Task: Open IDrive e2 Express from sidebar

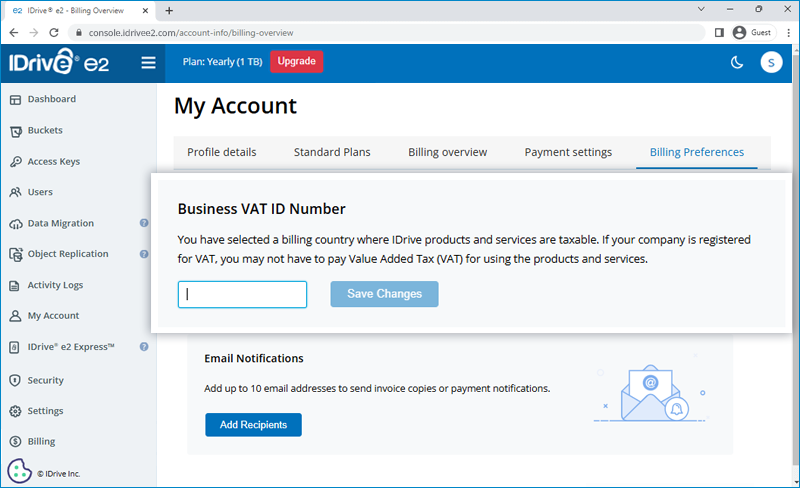Action: (x=71, y=347)
